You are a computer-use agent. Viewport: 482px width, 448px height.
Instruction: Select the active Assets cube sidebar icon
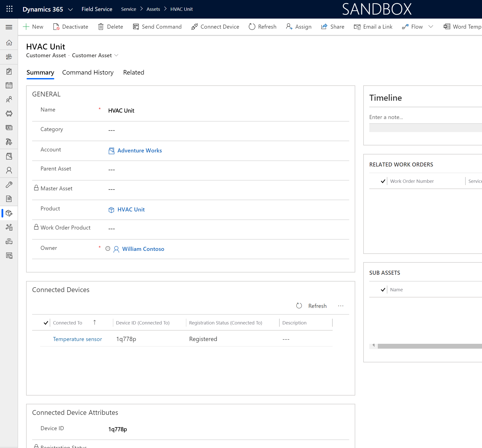tap(9, 213)
